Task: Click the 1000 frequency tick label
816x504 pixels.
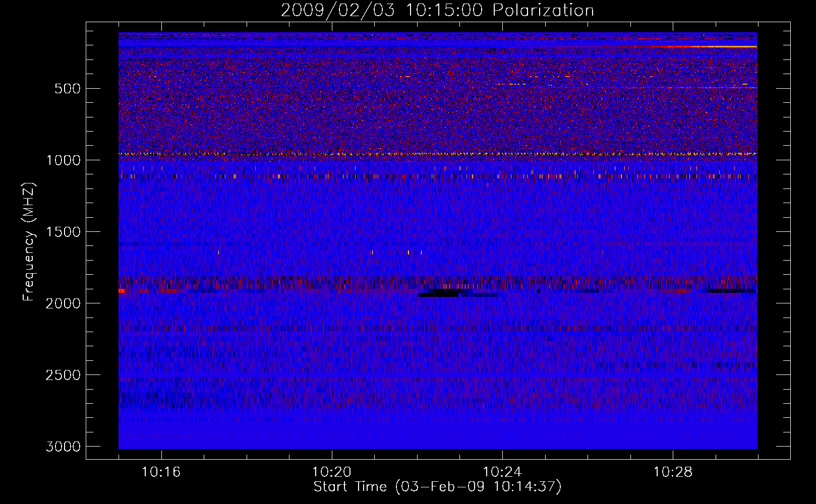Action: (x=63, y=160)
